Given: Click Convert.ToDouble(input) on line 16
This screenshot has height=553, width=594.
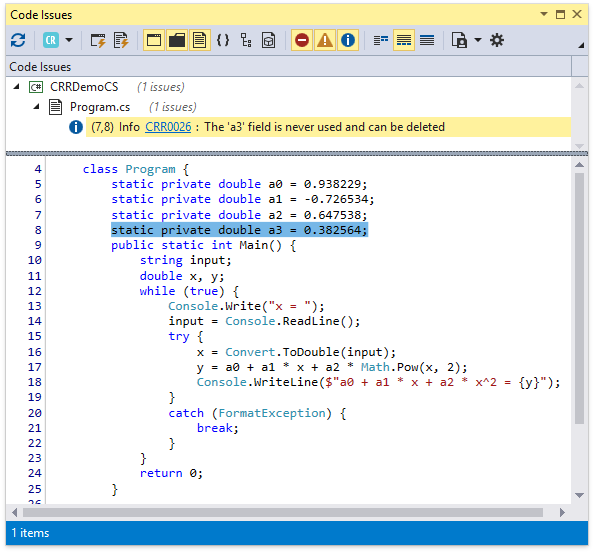Looking at the screenshot, I should click(x=311, y=352).
